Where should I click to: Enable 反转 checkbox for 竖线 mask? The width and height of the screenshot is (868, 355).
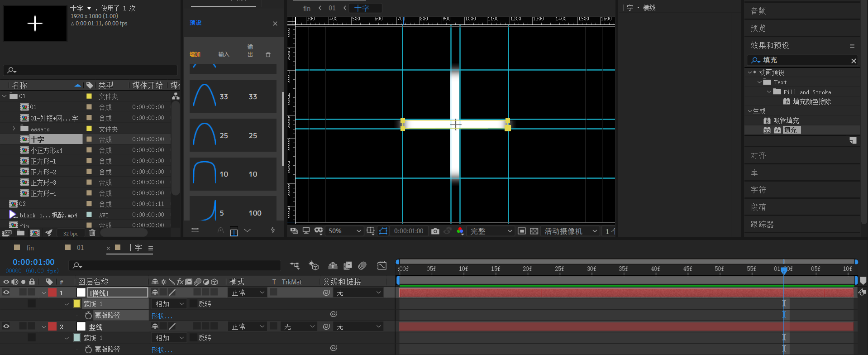click(x=193, y=338)
